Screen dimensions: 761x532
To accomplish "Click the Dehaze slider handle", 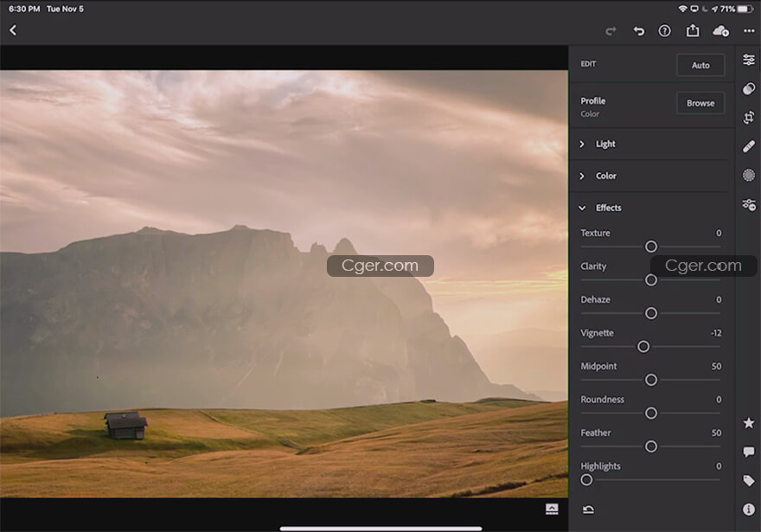I will click(651, 313).
